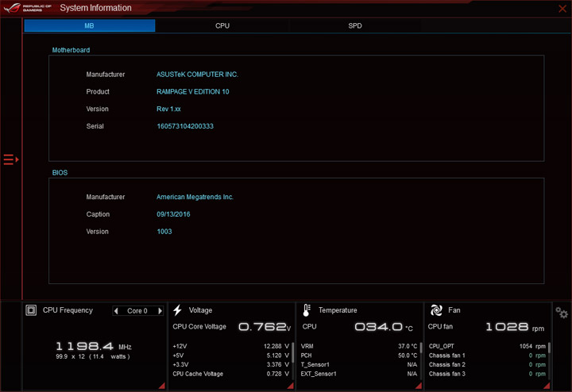Select the motherboard serial number 160573104200333
572x392 pixels.
click(185, 126)
